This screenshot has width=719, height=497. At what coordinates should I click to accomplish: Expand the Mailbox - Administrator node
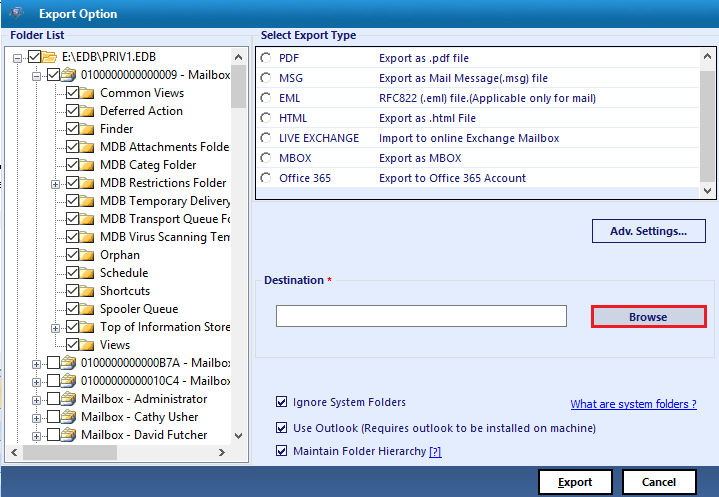[36, 400]
